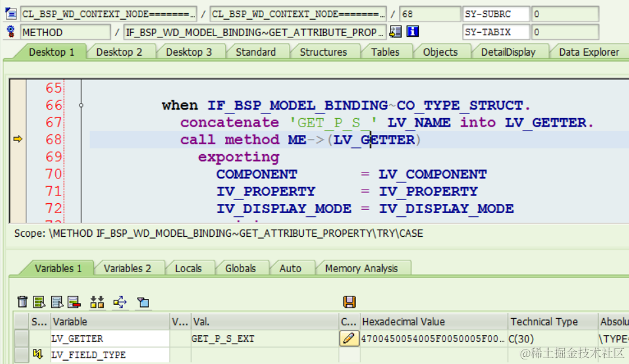Click the table select-all corner button
This screenshot has height=364, width=629.
pyautogui.click(x=21, y=321)
